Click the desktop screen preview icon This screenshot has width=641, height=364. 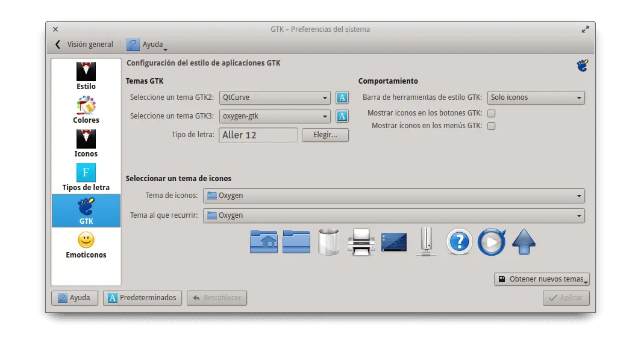(394, 242)
